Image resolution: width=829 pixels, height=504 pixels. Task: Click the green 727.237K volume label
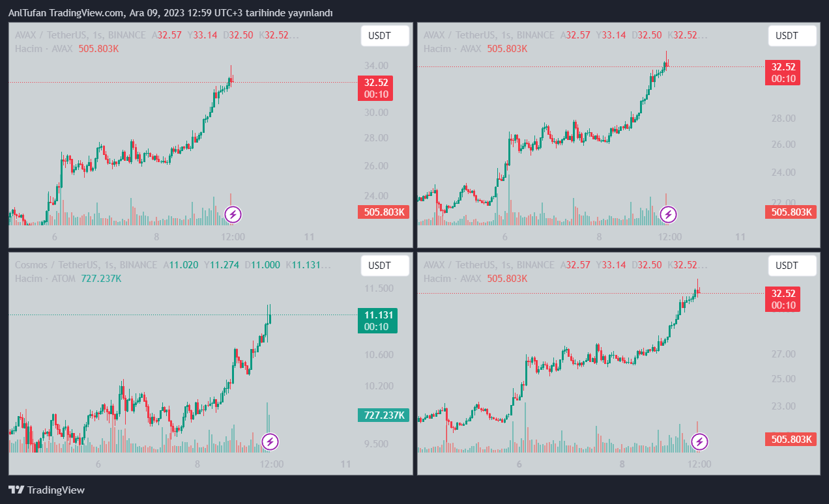click(383, 415)
